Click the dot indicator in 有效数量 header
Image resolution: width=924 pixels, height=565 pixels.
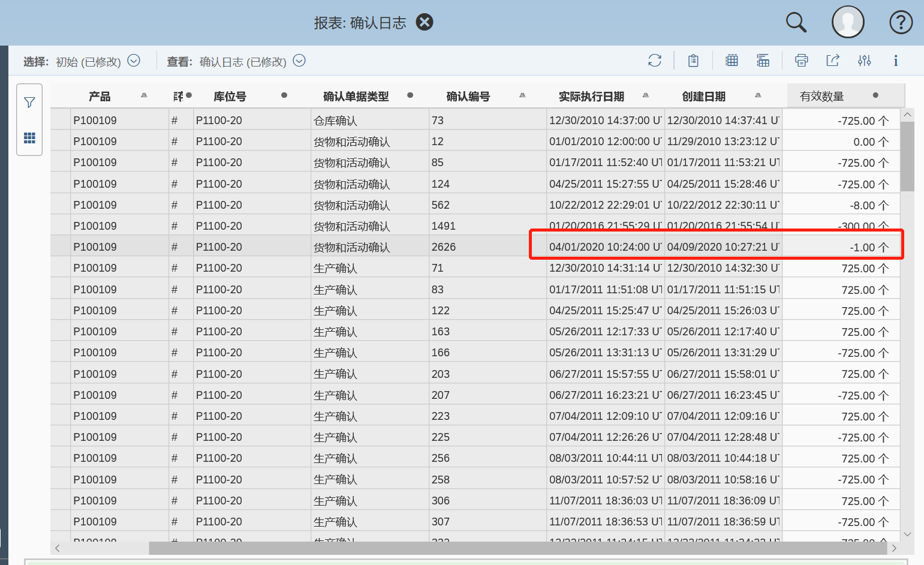[875, 95]
